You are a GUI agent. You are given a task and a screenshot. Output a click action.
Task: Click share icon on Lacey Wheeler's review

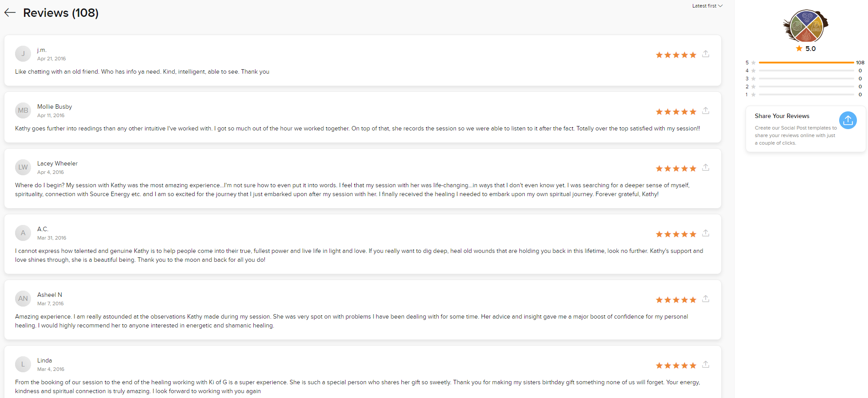(706, 167)
